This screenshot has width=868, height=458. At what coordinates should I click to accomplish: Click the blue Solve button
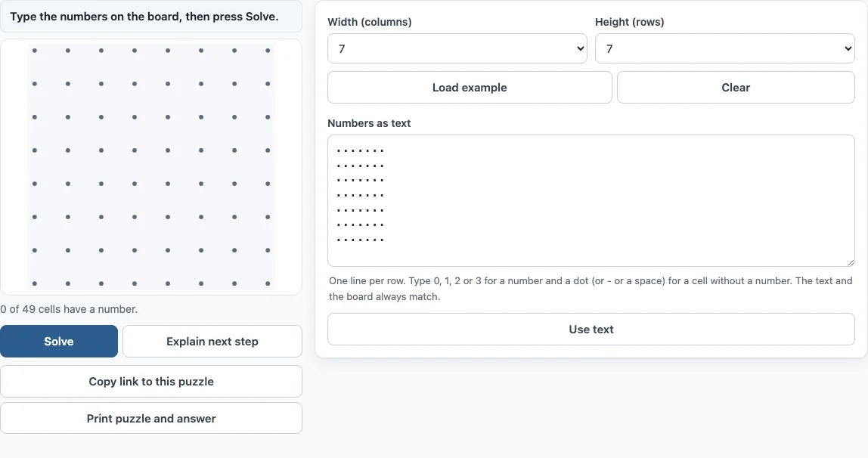pyautogui.click(x=59, y=342)
